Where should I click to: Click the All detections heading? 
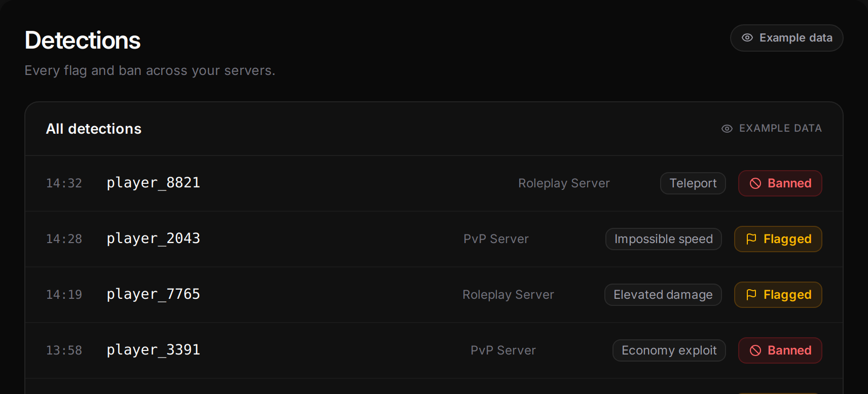point(94,129)
